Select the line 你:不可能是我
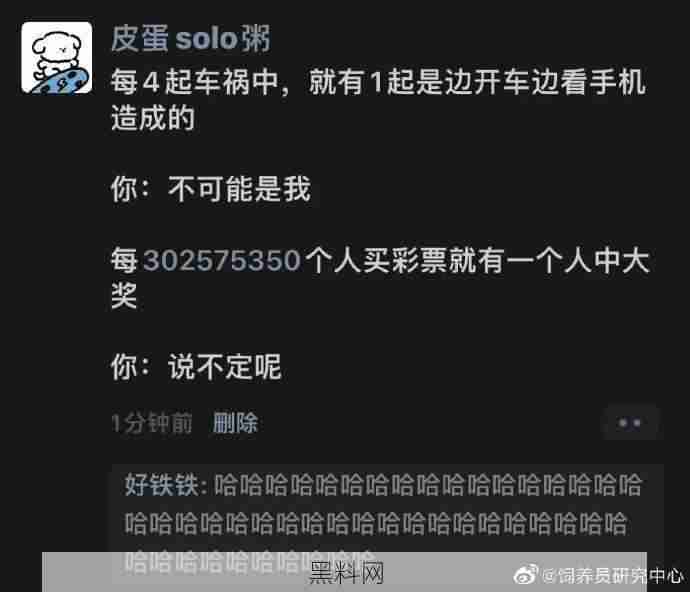This screenshot has height=592, width=690. [211, 189]
